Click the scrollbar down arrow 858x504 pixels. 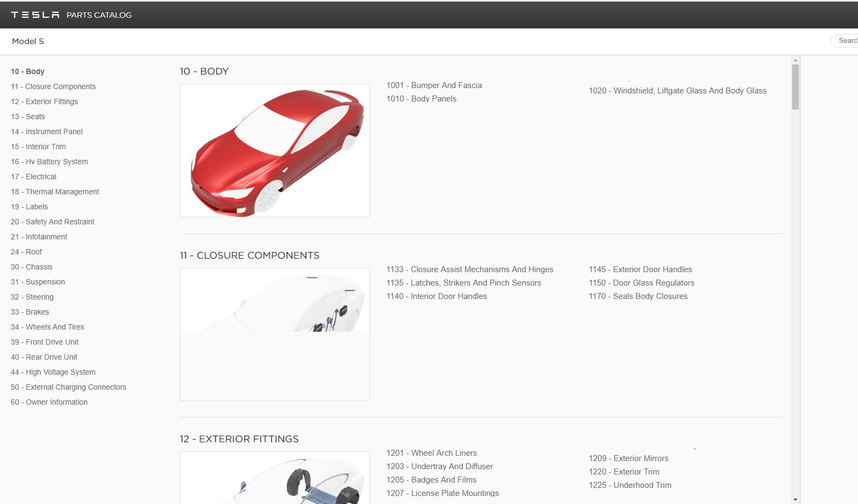click(x=796, y=500)
